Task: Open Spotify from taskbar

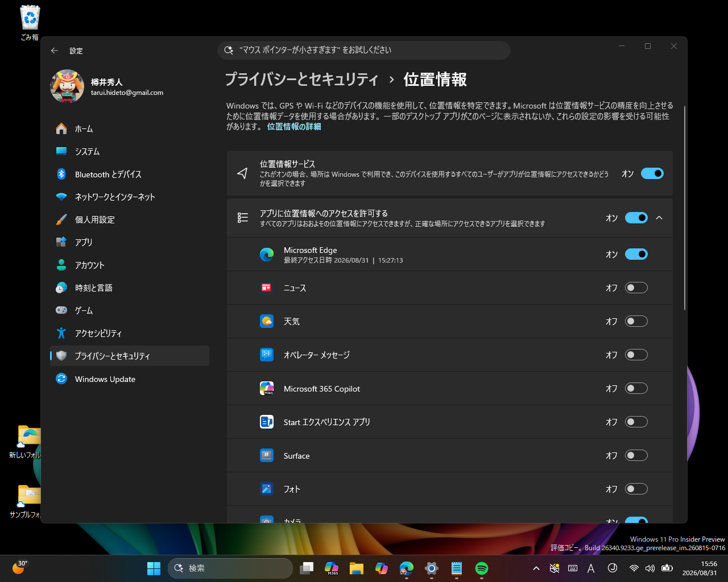Action: [482, 568]
